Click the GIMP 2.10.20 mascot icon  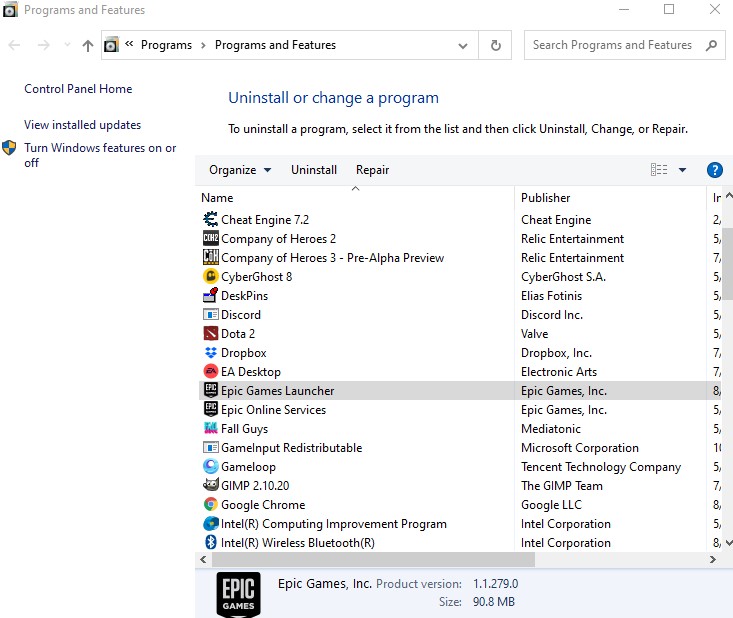(x=210, y=485)
